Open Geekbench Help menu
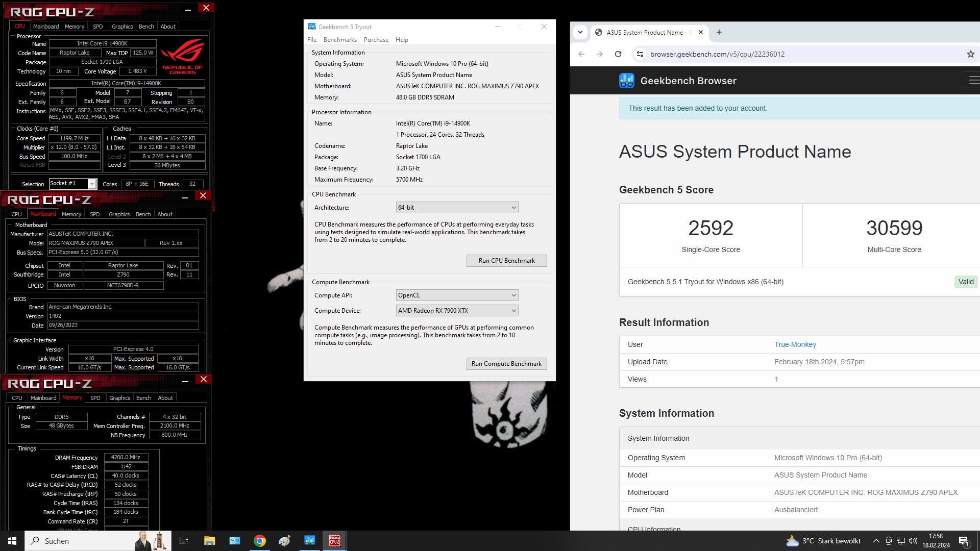Screen dimensions: 980x551 click(x=402, y=40)
